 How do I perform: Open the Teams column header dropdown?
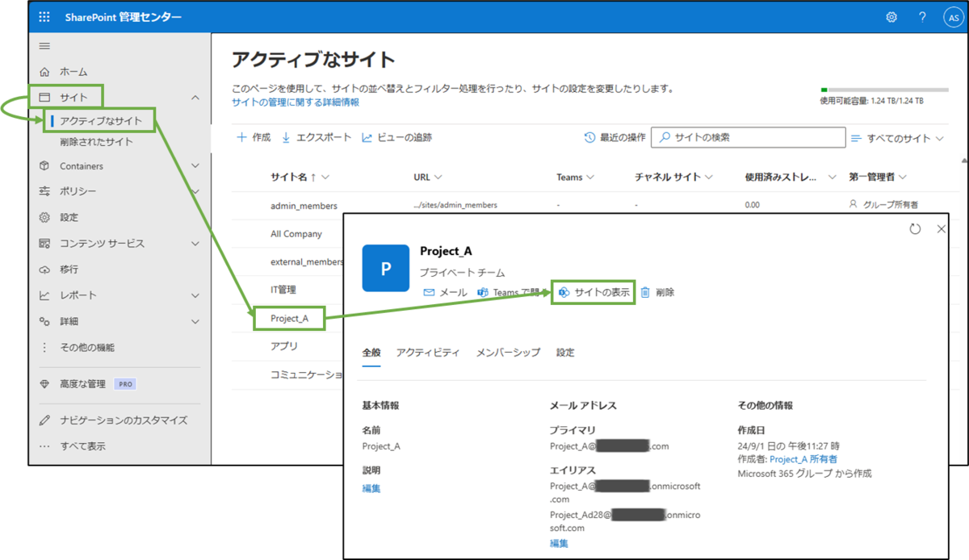tap(573, 177)
